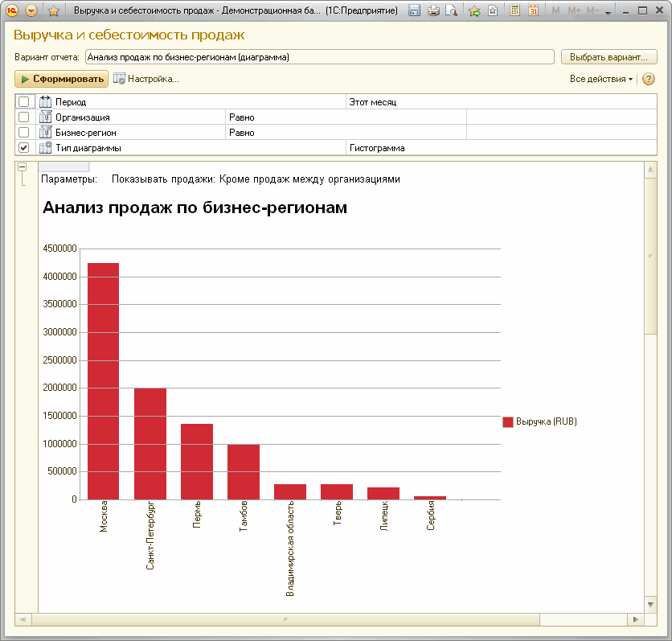Click the Выбрать вариант button
Viewport: 672px width, 641px height.
click(608, 57)
